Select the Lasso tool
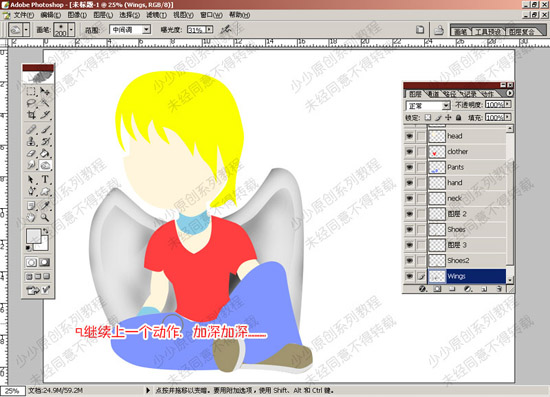The image size is (550, 397). (x=31, y=103)
